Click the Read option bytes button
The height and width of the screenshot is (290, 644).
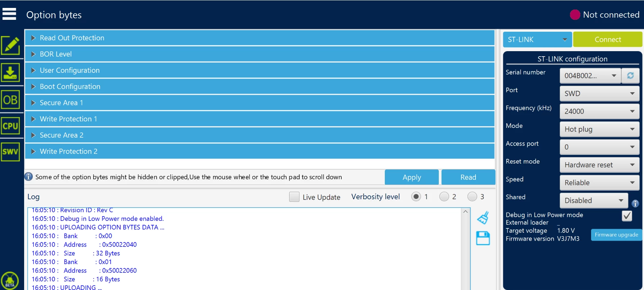click(x=468, y=177)
